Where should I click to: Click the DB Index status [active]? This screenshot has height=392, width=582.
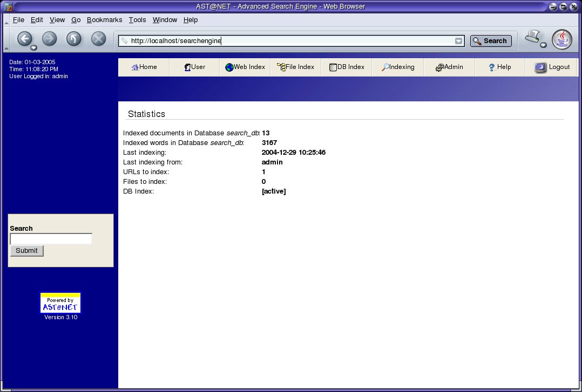274,191
